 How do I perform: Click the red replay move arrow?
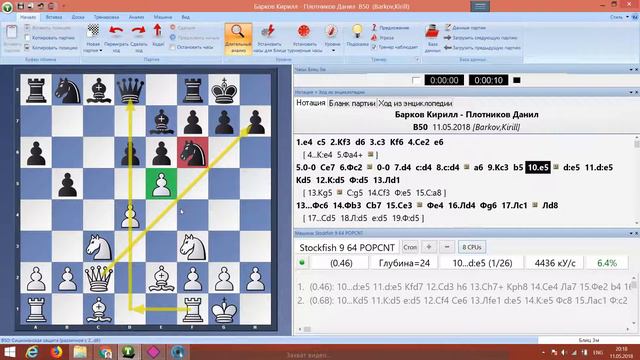(x=138, y=31)
